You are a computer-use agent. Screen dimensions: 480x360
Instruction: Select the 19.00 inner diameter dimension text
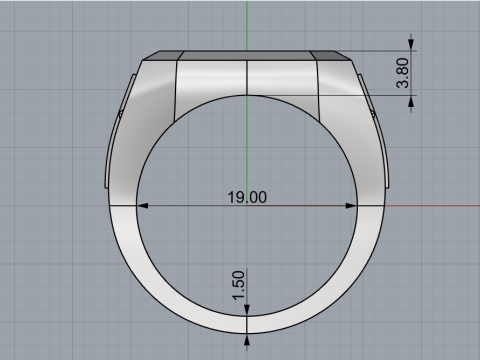(x=247, y=197)
